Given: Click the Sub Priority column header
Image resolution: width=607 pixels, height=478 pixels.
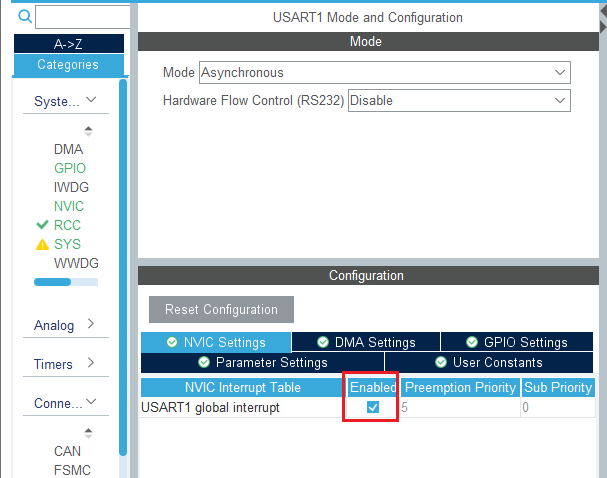Looking at the screenshot, I should pyautogui.click(x=558, y=387).
